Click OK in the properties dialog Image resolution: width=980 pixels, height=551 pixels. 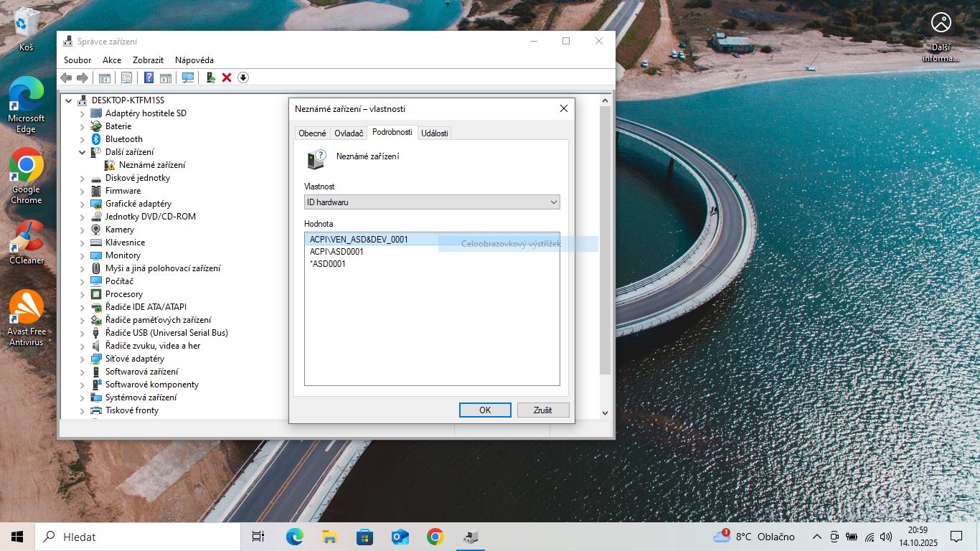tap(485, 410)
